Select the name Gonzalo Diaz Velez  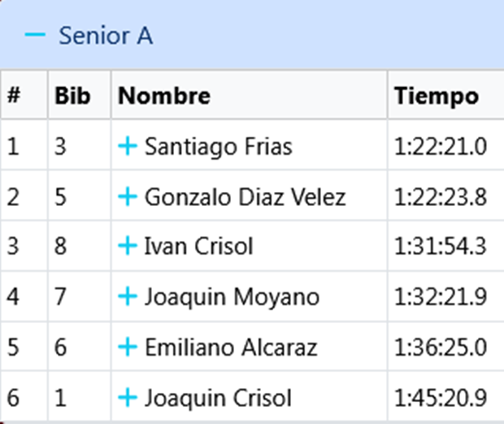(245, 197)
